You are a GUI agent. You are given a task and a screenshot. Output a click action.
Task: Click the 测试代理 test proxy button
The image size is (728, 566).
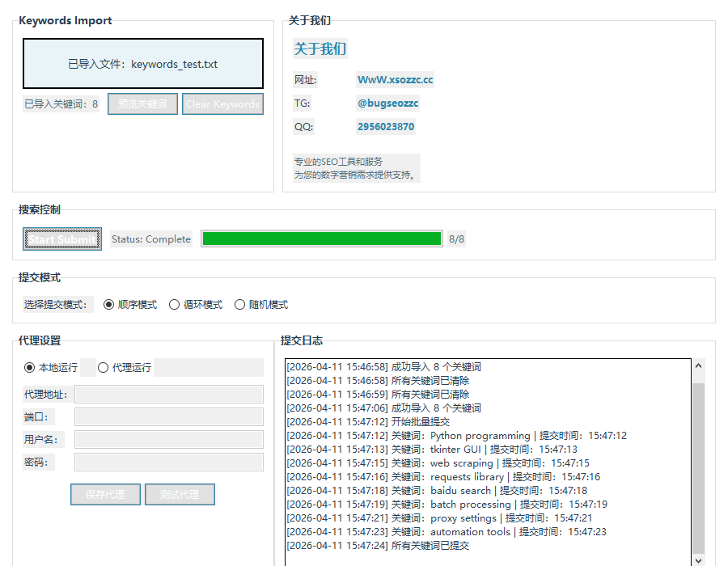[x=180, y=495]
